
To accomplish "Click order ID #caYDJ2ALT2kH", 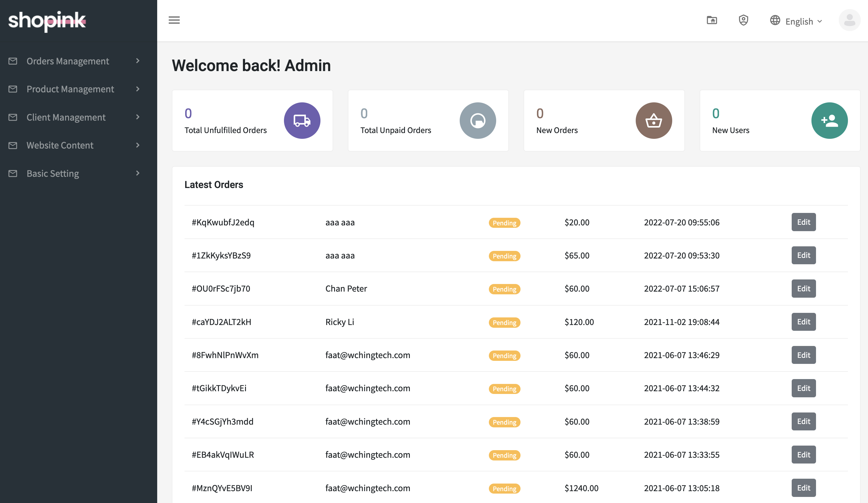I will (x=221, y=322).
